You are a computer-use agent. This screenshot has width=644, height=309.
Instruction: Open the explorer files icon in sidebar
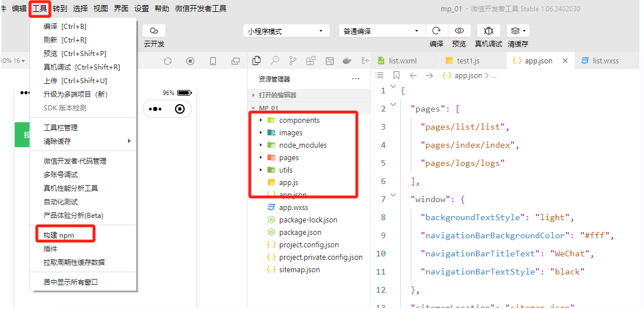[x=257, y=61]
